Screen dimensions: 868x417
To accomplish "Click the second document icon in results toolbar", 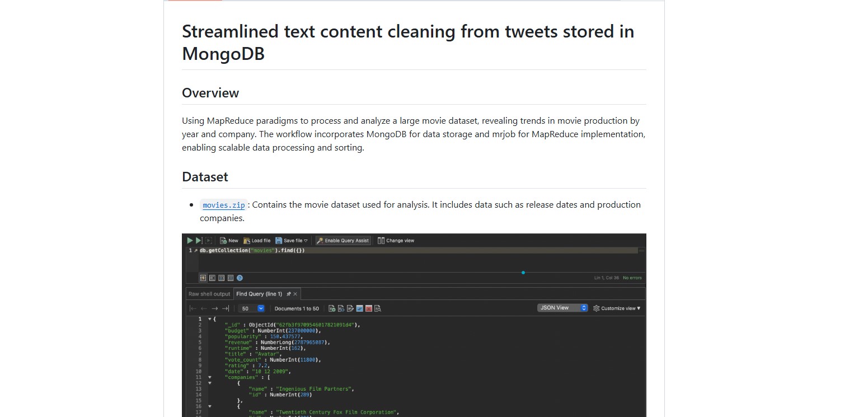I will pos(341,308).
